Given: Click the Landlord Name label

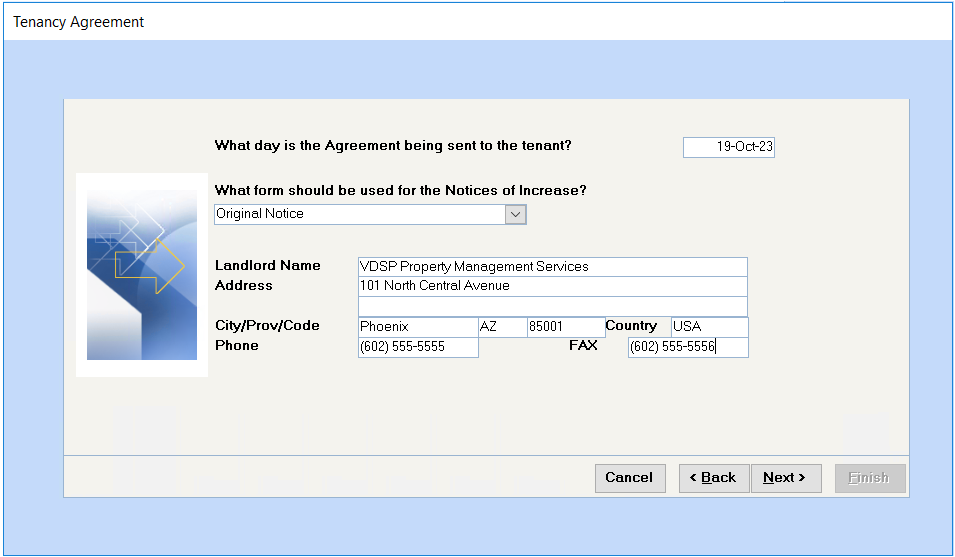Looking at the screenshot, I should [268, 266].
